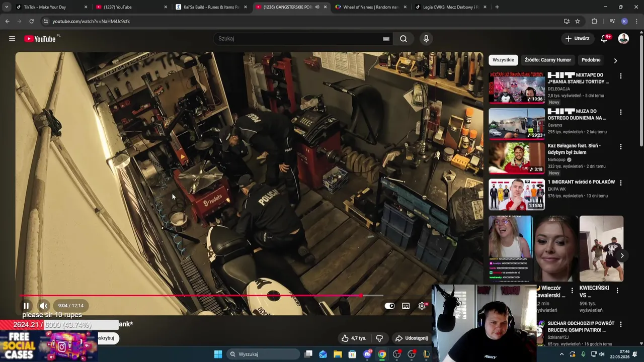The image size is (644, 362).
Task: Open options for MUZA DO OSTREGO DUDNIENIA
Action: coord(620,112)
